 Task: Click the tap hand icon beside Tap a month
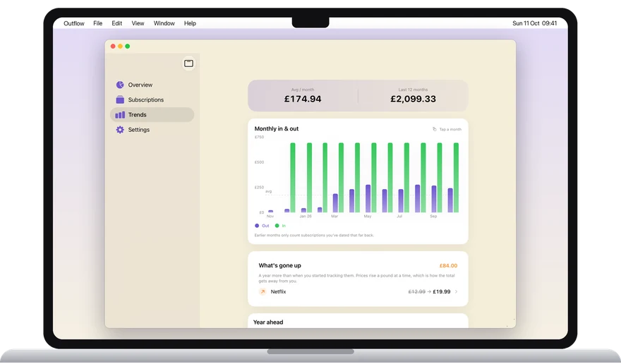435,129
